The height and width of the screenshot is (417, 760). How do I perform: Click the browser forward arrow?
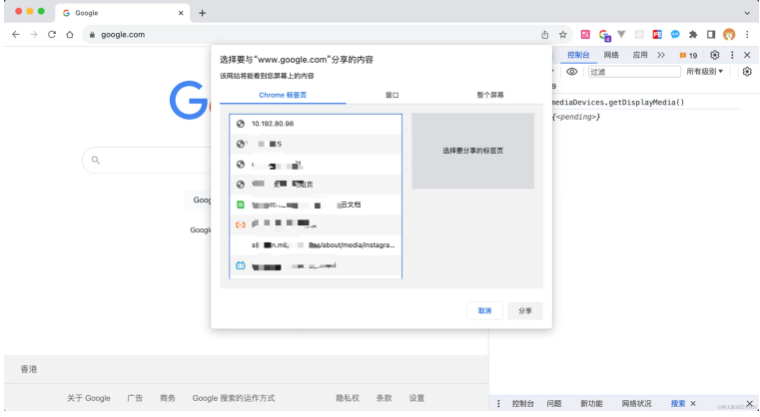click(x=33, y=34)
